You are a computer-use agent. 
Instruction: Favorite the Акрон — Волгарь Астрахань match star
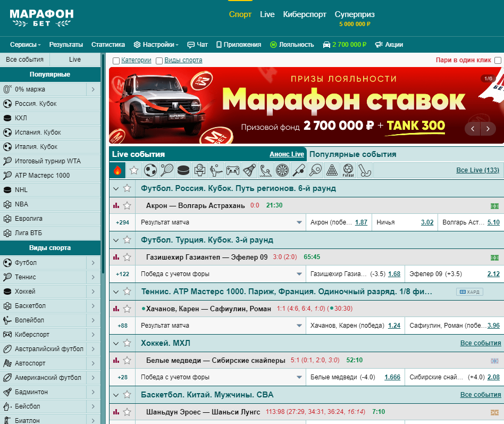(127, 205)
